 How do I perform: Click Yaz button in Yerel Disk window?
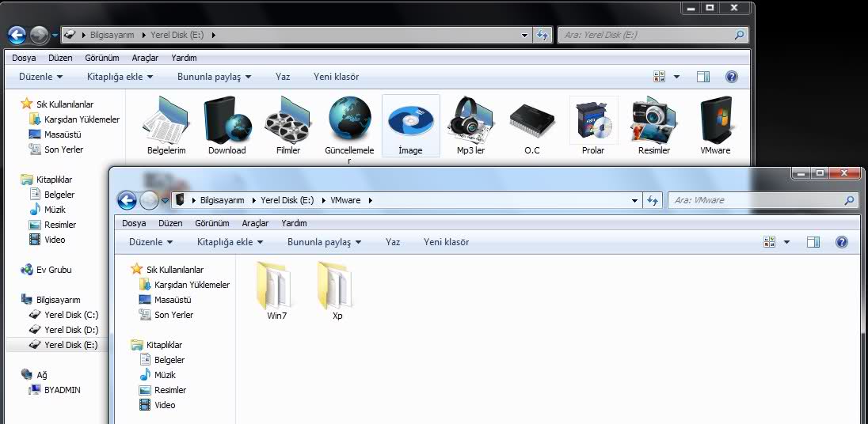(x=283, y=77)
